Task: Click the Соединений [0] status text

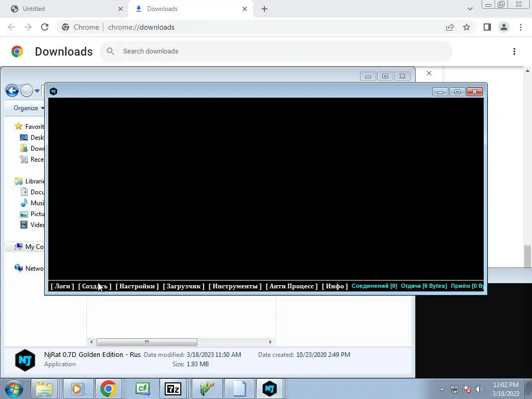Action: point(374,286)
